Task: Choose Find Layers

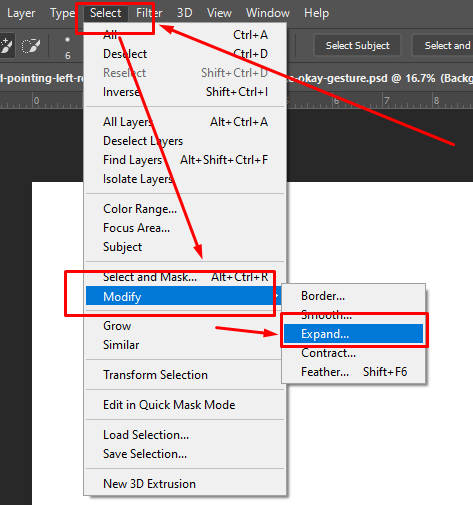Action: pyautogui.click(x=185, y=160)
